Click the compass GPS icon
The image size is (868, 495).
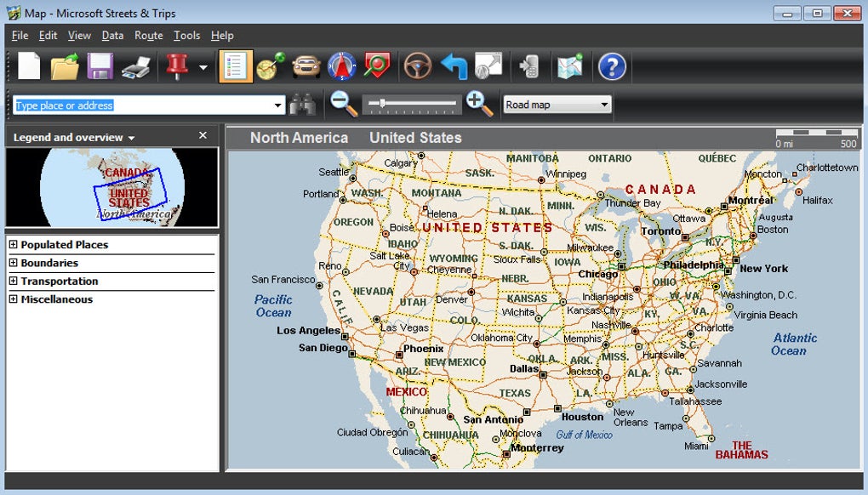click(x=342, y=66)
